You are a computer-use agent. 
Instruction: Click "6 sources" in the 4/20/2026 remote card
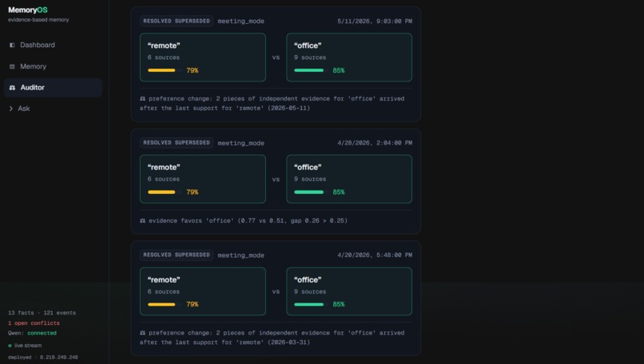[164, 291]
